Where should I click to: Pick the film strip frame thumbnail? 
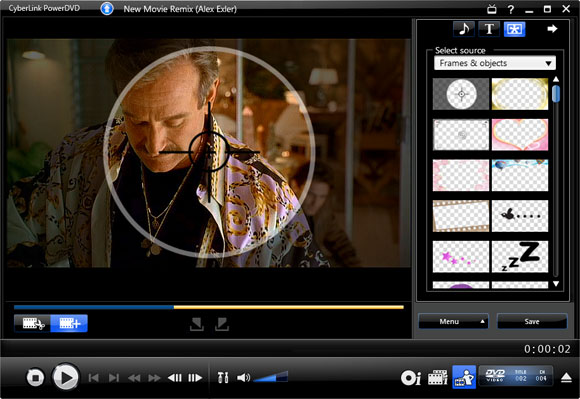pos(461,216)
